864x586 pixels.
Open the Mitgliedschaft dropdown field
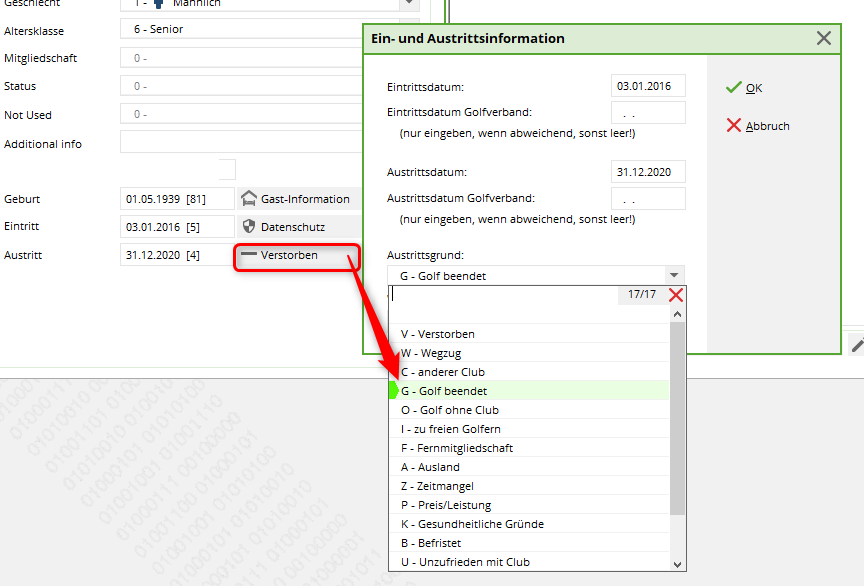tap(240, 58)
